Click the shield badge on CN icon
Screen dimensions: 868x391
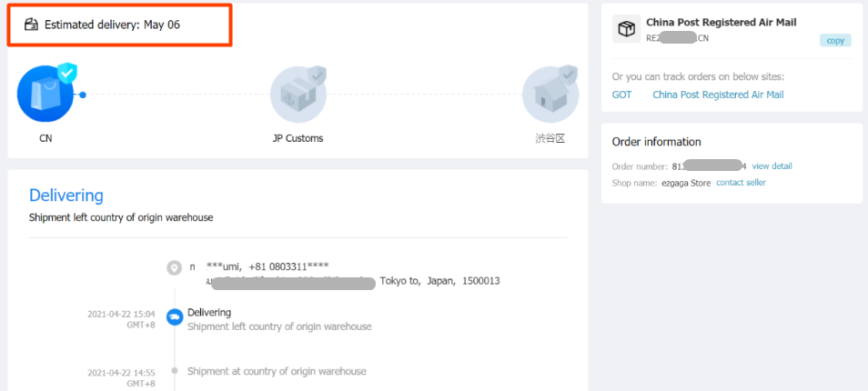[67, 73]
